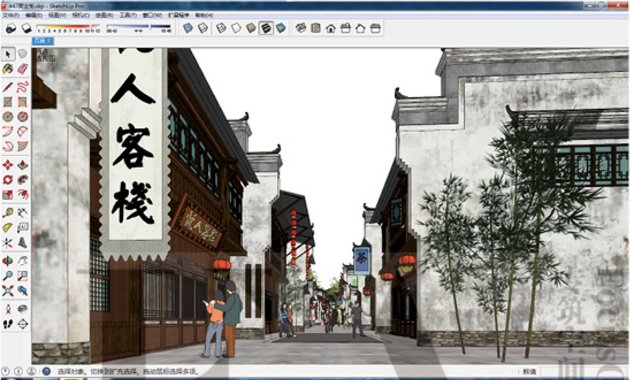Choose the Scale tool
This screenshot has height=380, width=630.
tap(8, 195)
